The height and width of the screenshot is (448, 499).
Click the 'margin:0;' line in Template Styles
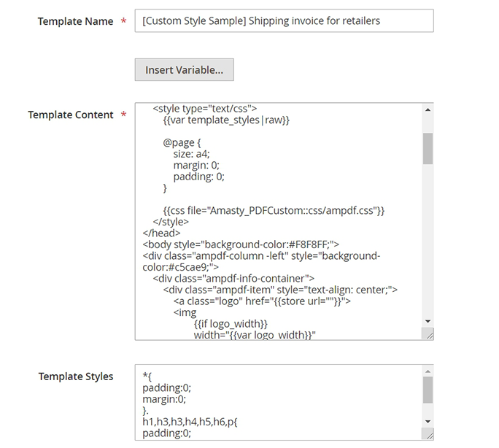(166, 399)
